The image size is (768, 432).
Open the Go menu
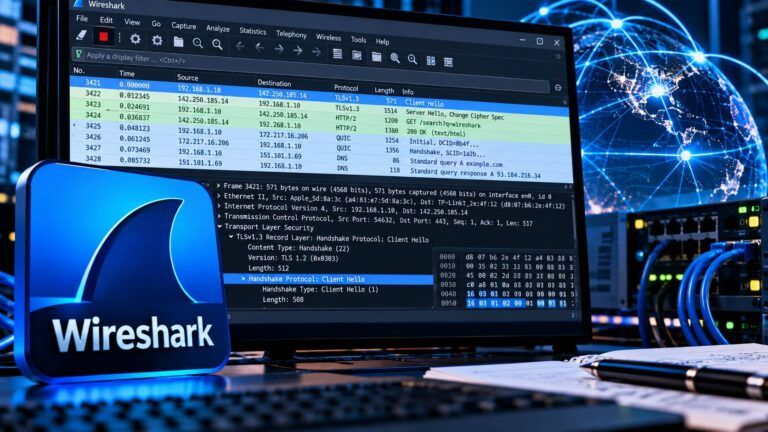(x=156, y=24)
